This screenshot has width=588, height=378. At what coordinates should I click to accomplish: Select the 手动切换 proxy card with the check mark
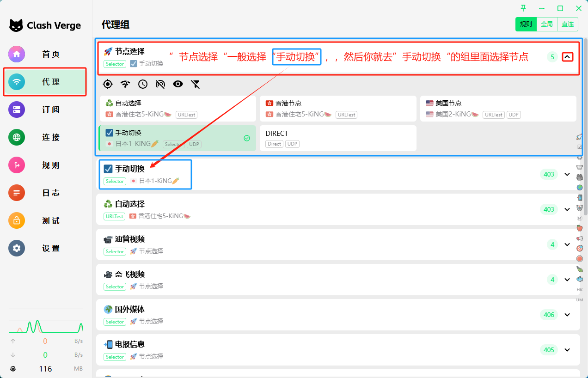[x=177, y=138]
